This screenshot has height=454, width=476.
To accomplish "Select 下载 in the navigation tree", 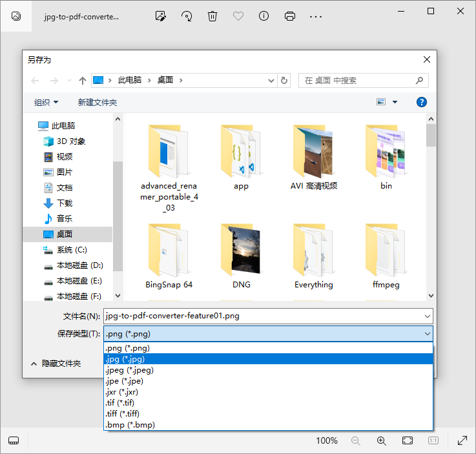I will [65, 203].
